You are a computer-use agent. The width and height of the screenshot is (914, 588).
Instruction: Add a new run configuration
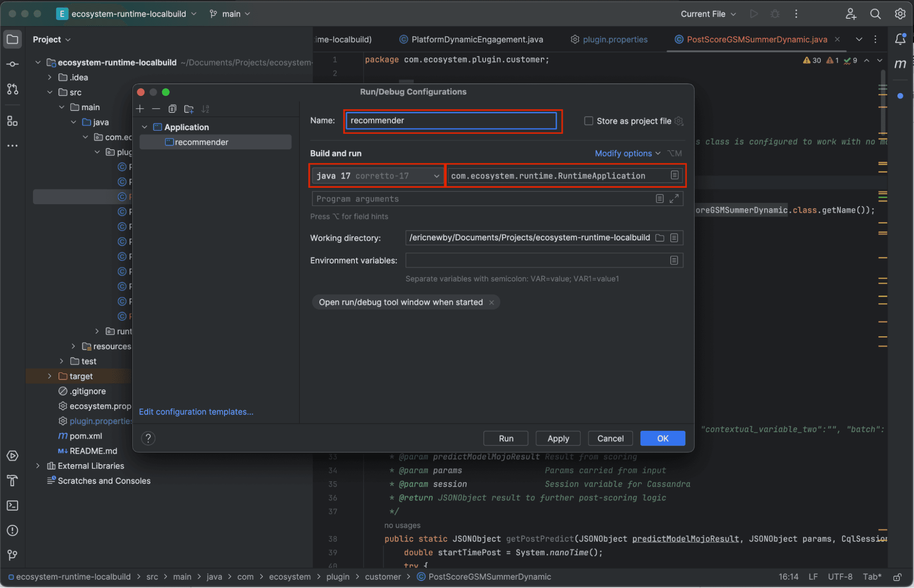[140, 109]
